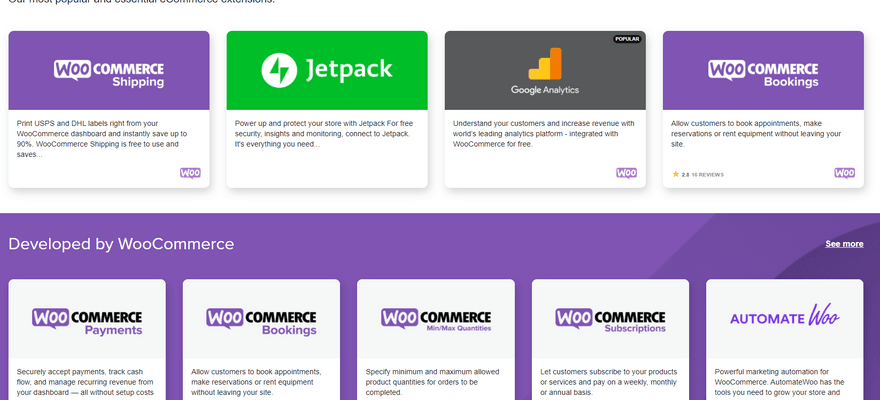Screen dimensions: 880x400
Task: Open the WooCommerce Payments logo card
Action: 87,319
